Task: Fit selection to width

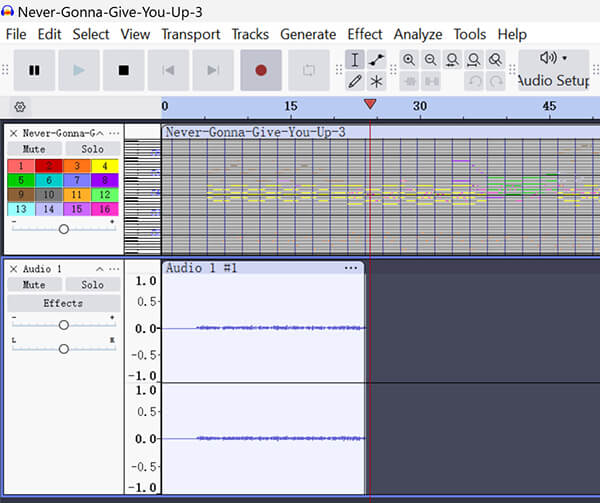Action: pyautogui.click(x=452, y=60)
